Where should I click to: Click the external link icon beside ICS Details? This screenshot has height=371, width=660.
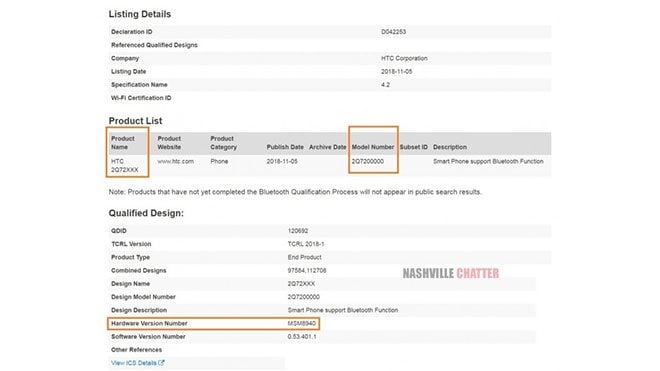coord(161,363)
